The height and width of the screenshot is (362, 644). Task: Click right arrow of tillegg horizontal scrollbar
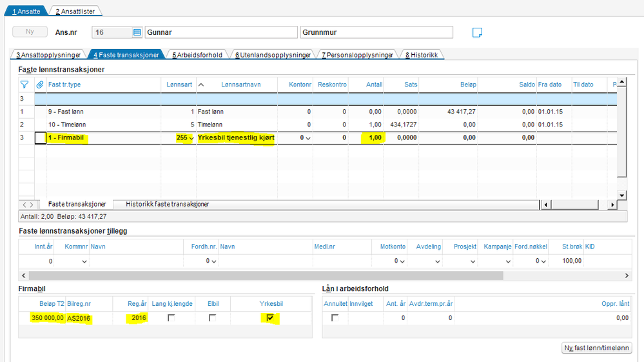point(627,276)
